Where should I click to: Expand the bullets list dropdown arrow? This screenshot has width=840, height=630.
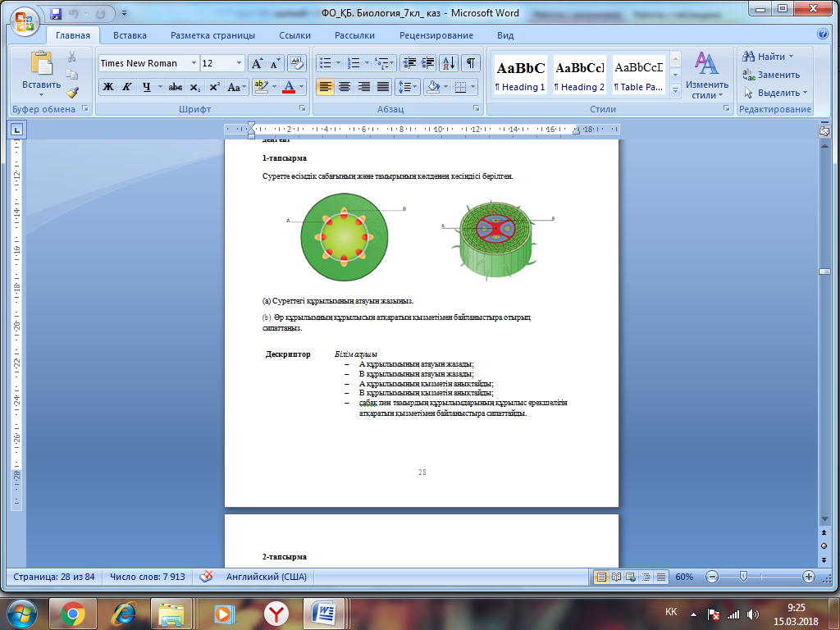pyautogui.click(x=338, y=63)
